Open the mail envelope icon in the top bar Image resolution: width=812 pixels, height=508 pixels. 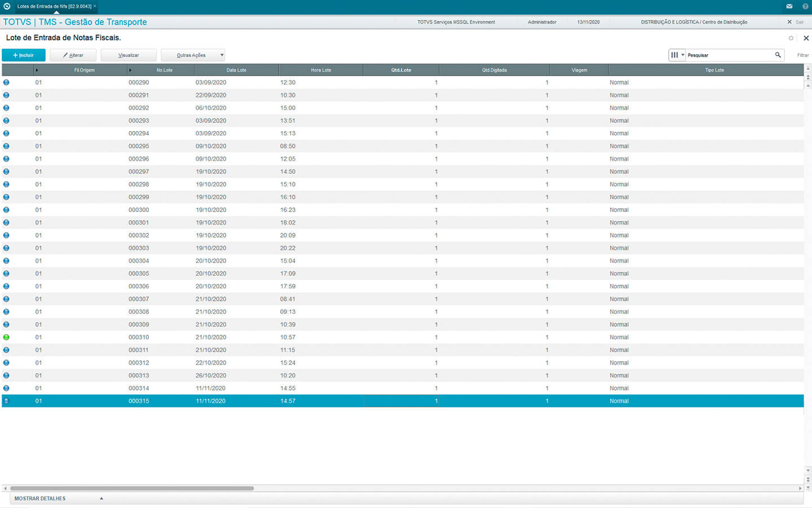789,6
